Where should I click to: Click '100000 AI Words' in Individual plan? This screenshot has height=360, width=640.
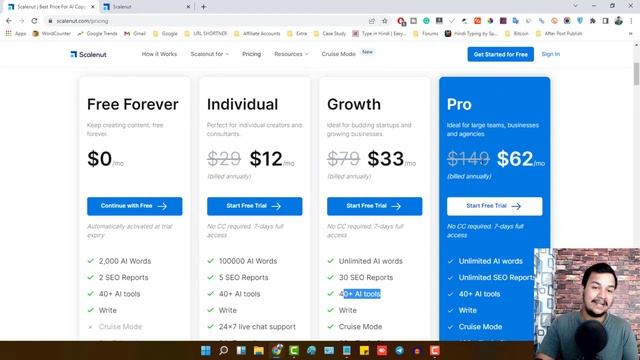point(248,261)
